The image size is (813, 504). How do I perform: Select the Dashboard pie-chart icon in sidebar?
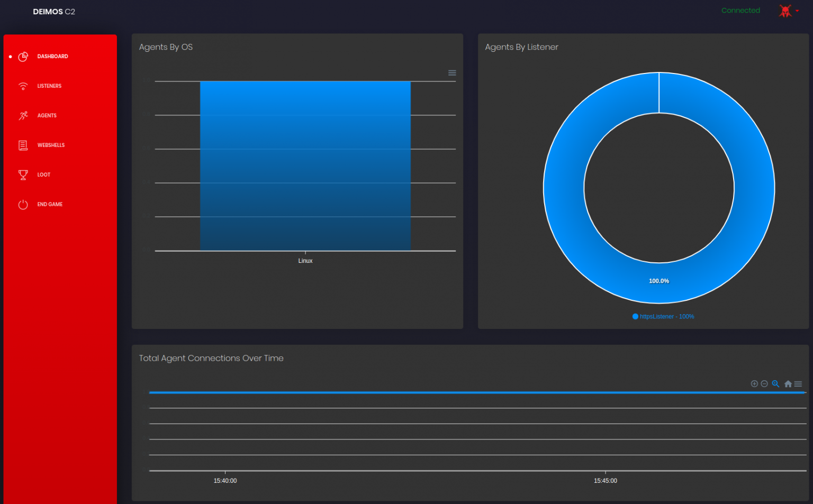point(23,56)
